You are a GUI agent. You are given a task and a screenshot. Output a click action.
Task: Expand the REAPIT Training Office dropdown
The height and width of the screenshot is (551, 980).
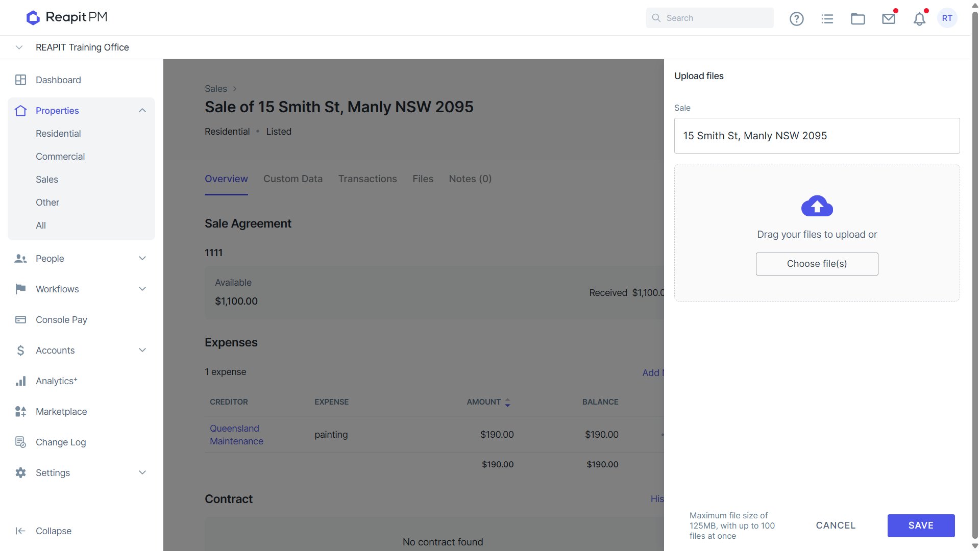point(19,47)
